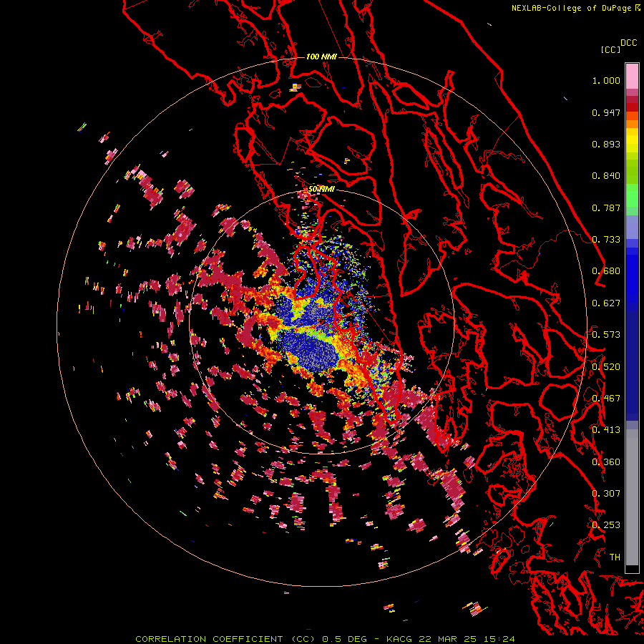This screenshot has height=644, width=644.
Task: Click the 1.000 color scale value
Action: pos(606,80)
